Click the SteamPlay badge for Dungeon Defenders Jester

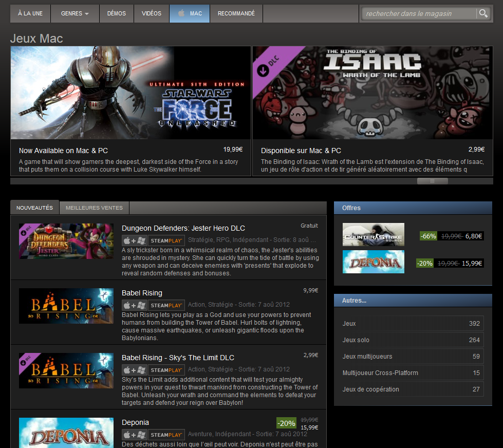click(x=166, y=240)
